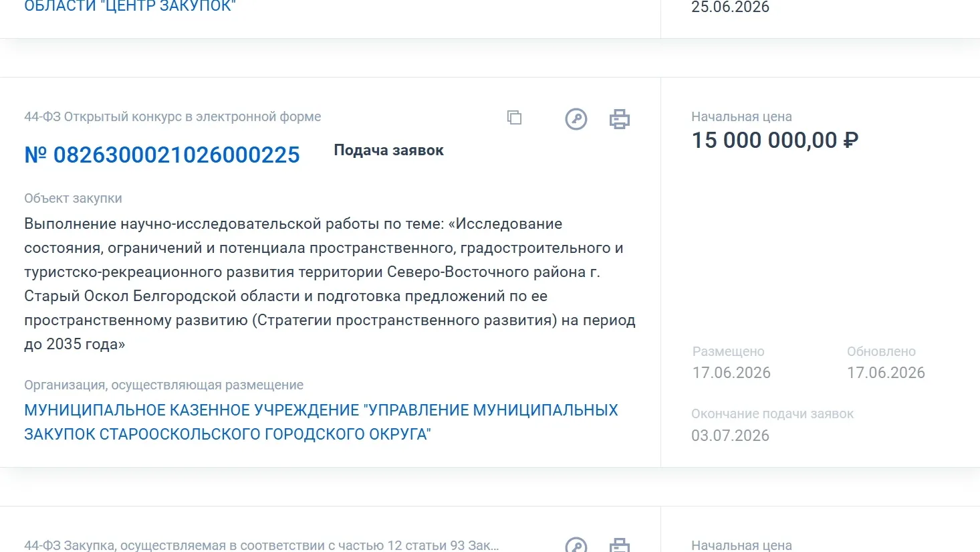Click the "44-ФЗ Открытый конкурс в электронной форме" label
Viewport: 980px width, 552px height.
172,116
